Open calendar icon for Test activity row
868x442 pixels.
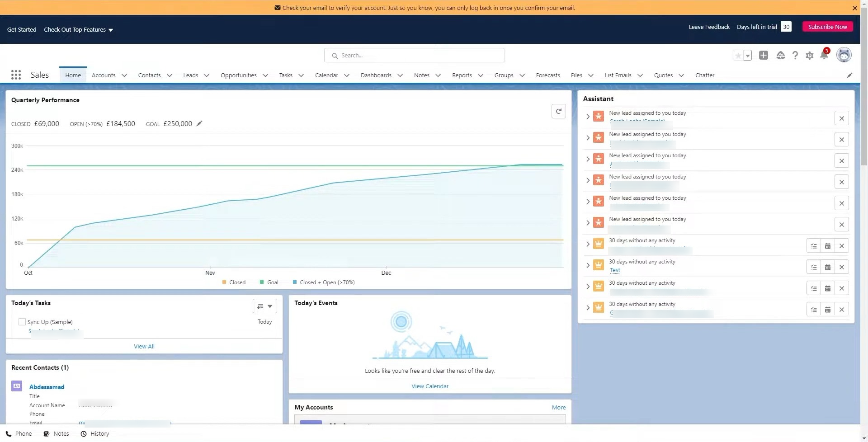point(827,267)
